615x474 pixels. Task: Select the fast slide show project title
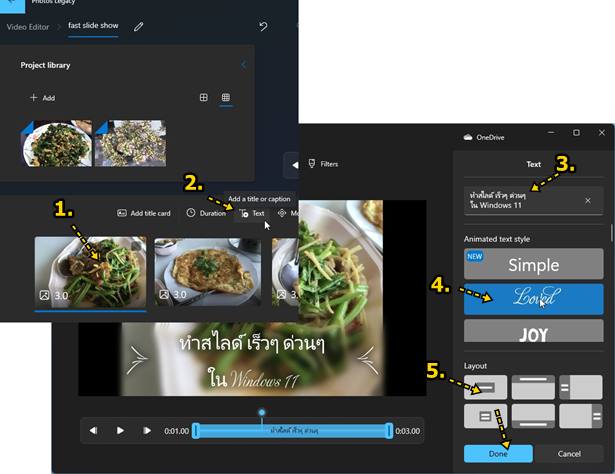pos(93,25)
